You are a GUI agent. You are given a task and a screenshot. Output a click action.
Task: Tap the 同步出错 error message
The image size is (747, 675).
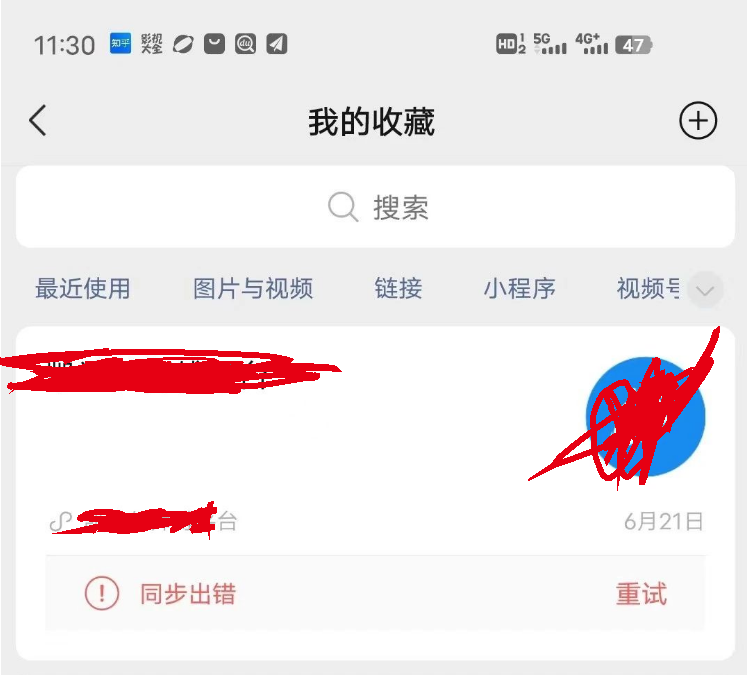tap(188, 594)
